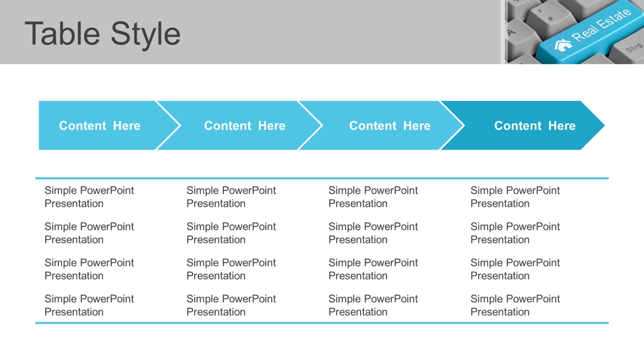The image size is (644, 362).
Task: Click the Strg key in the keyboard photo
Action: click(634, 48)
